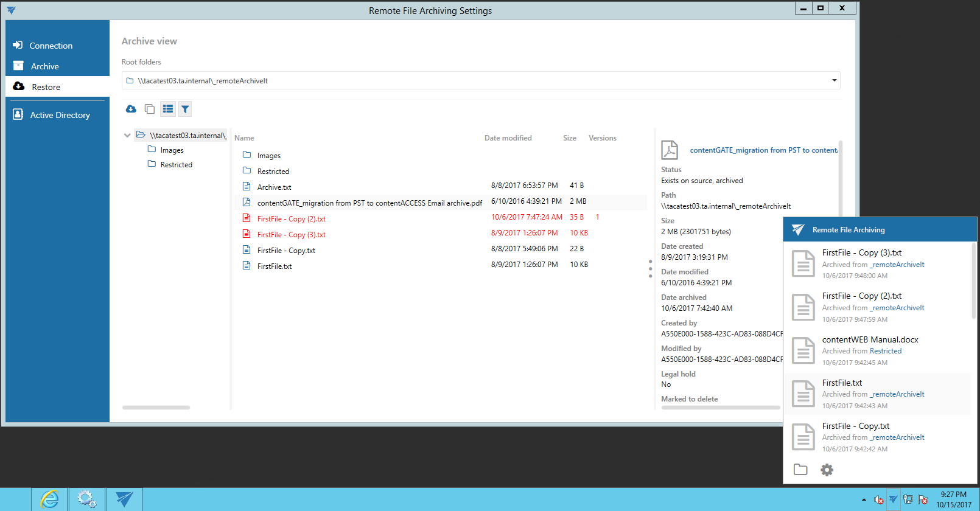The height and width of the screenshot is (511, 980).
Task: Toggle the list view button
Action: [x=168, y=109]
